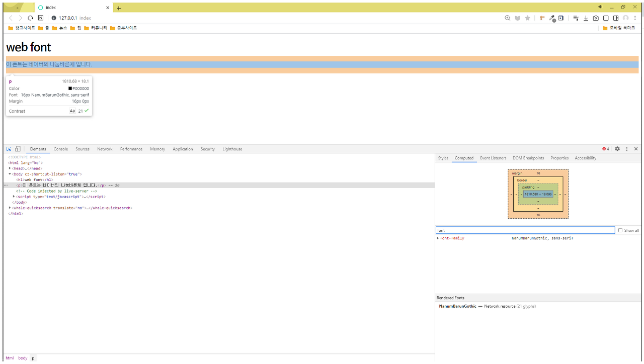The image size is (644, 364).
Task: Switch to the Console tab
Action: click(x=61, y=149)
